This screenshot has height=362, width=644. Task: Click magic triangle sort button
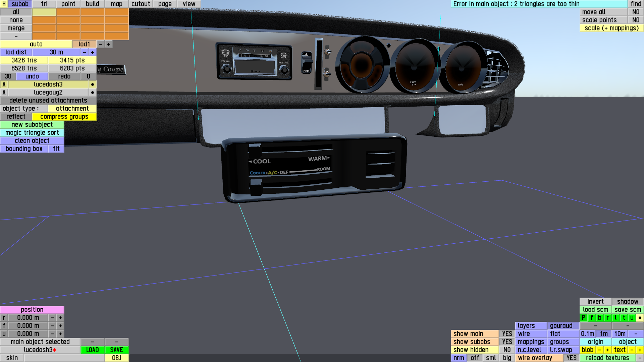pos(32,133)
